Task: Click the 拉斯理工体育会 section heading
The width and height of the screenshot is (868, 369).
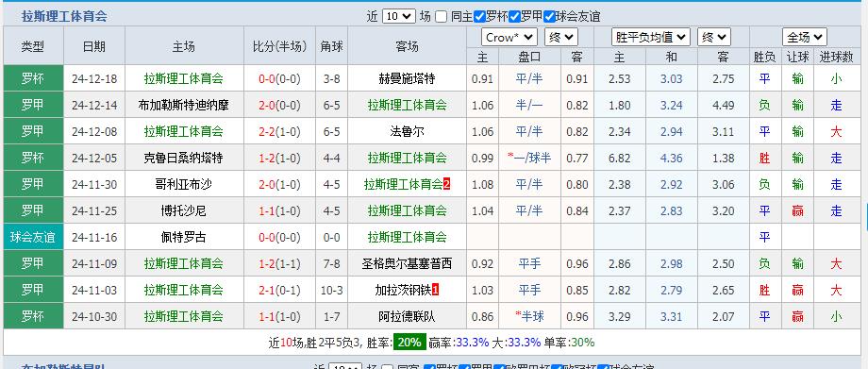Action: coord(64,17)
